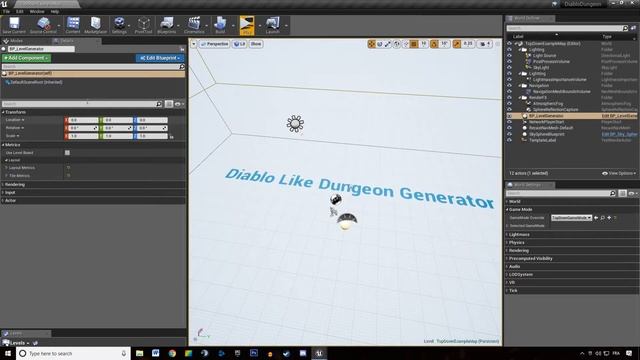
Task: Hide BP_LevelGenerator using its eye icon
Action: [x=509, y=116]
